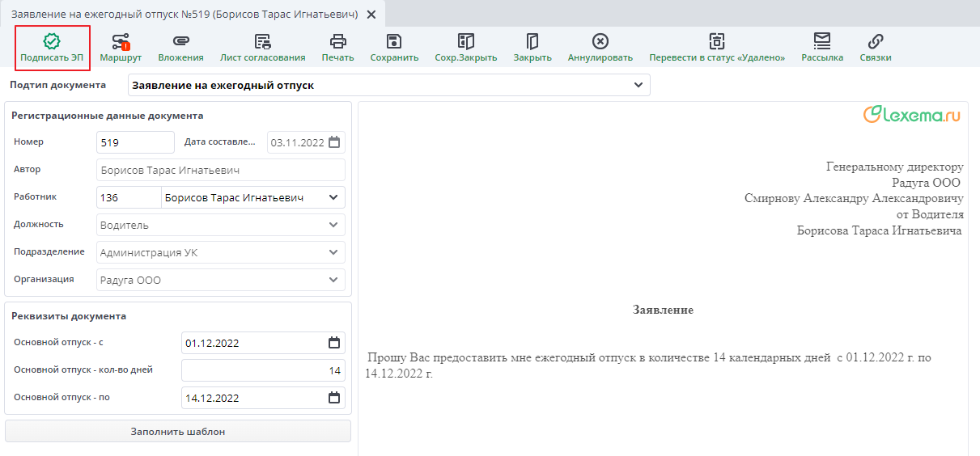Open Лист согласования approval sheet
980x456 pixels.
tap(262, 42)
